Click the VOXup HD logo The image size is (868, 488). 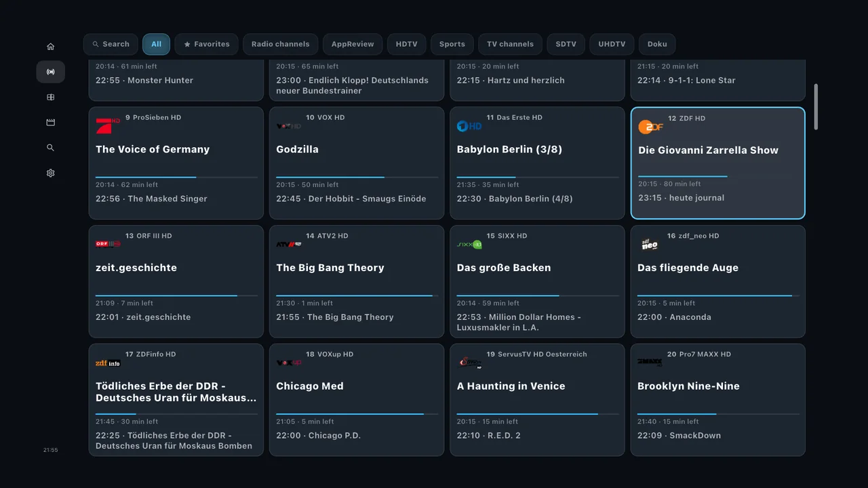pyautogui.click(x=289, y=363)
